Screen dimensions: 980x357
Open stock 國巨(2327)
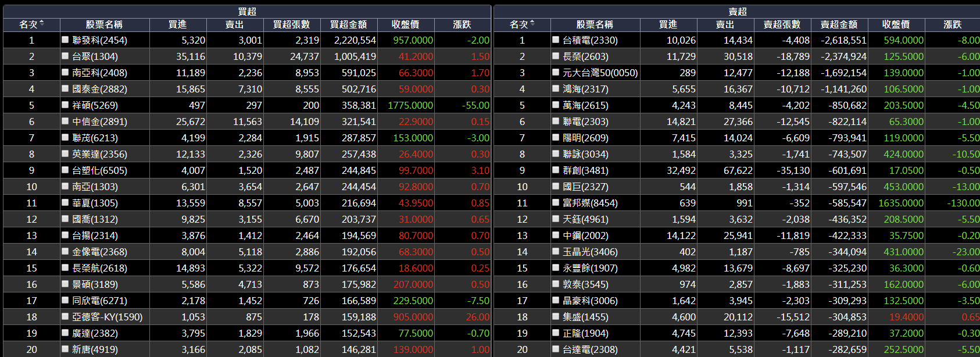(x=585, y=187)
